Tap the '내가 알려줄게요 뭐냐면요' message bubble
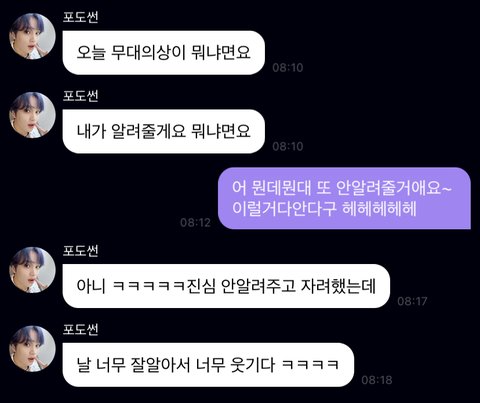This screenshot has width=480, height=403. coord(164,131)
